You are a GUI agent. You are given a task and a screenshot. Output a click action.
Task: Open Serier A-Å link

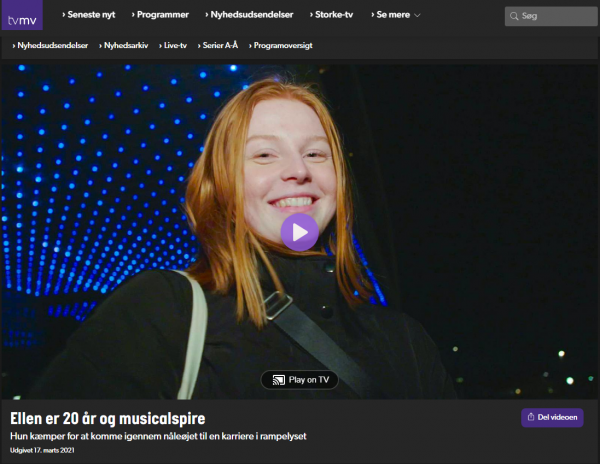coord(218,46)
